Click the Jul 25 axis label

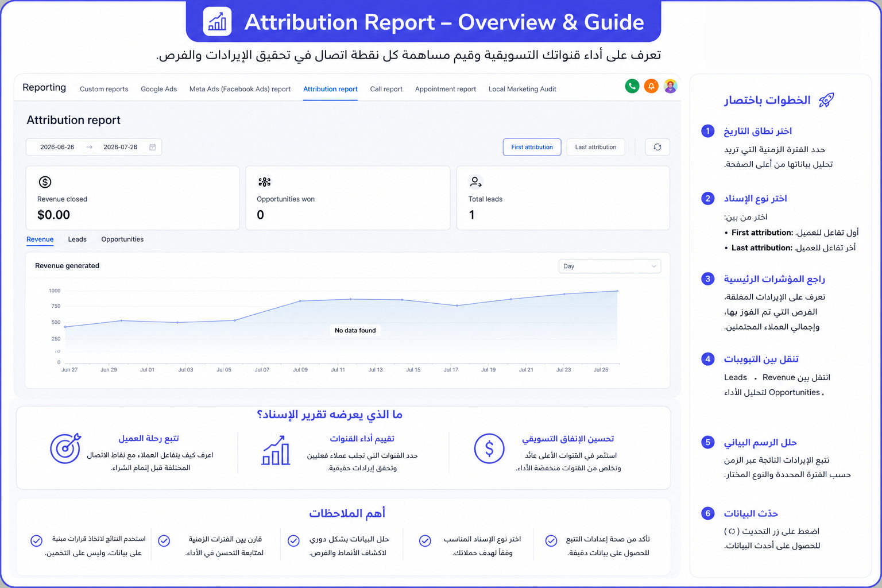(601, 370)
